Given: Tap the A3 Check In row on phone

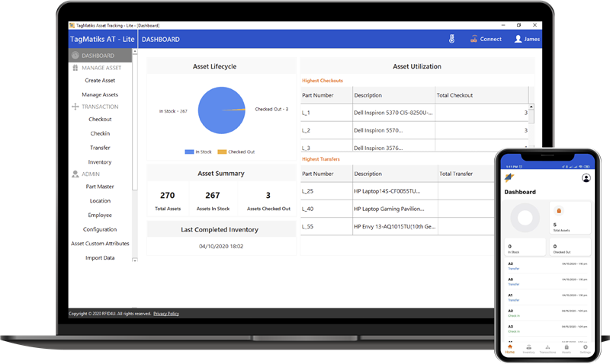Looking at the screenshot, I should point(547,329).
